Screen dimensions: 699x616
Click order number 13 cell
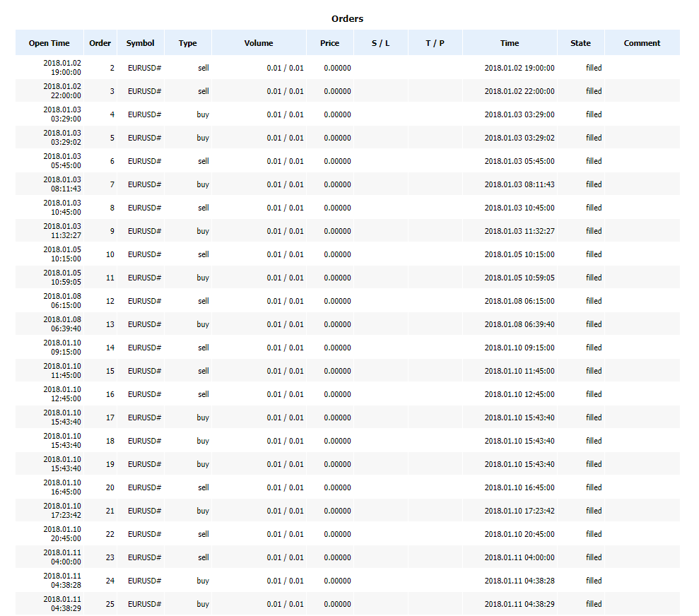pyautogui.click(x=100, y=324)
